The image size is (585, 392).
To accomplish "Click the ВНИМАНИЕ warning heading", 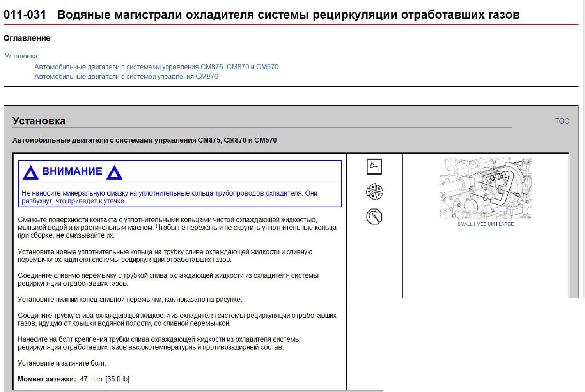I will [72, 171].
